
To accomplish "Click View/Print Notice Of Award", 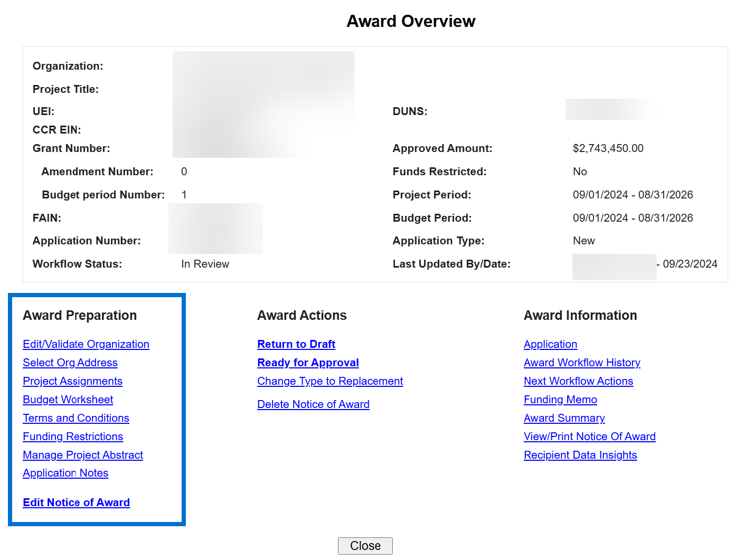I will pyautogui.click(x=589, y=436).
